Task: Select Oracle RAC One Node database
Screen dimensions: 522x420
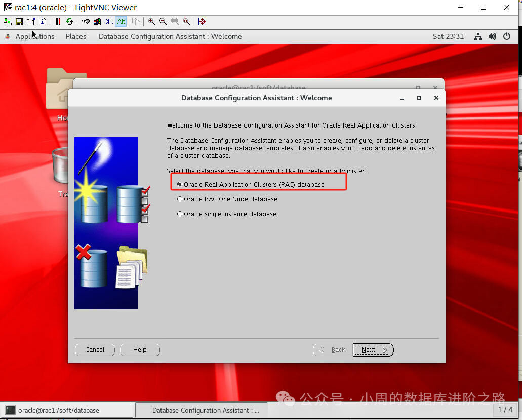Action: click(x=227, y=199)
